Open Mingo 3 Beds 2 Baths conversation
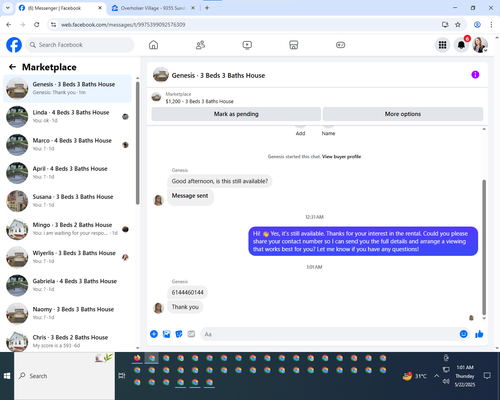This screenshot has height=400, width=500. (x=67, y=229)
